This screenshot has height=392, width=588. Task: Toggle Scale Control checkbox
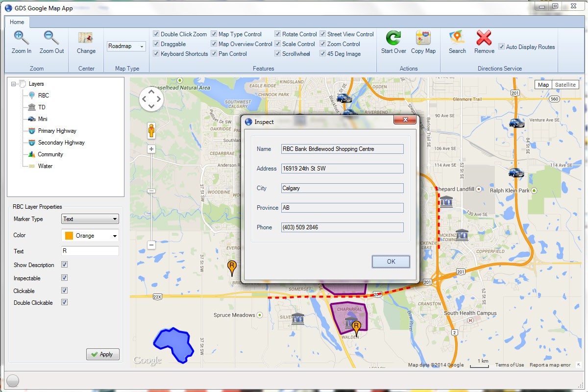pyautogui.click(x=278, y=44)
